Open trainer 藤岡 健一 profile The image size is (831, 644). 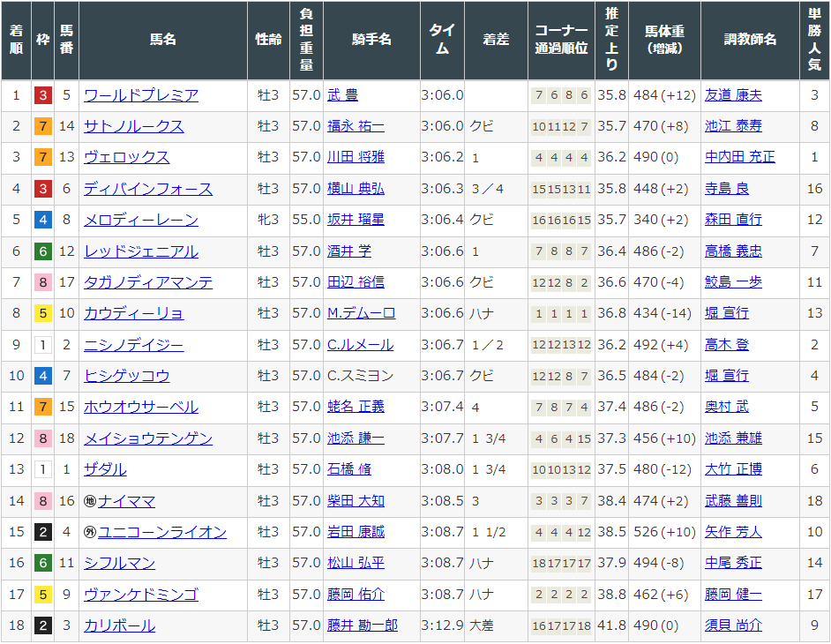pos(733,595)
